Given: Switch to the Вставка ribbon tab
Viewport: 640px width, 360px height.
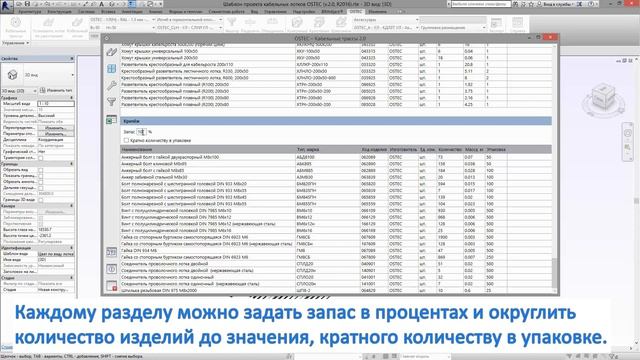Looking at the screenshot, I should point(108,11).
